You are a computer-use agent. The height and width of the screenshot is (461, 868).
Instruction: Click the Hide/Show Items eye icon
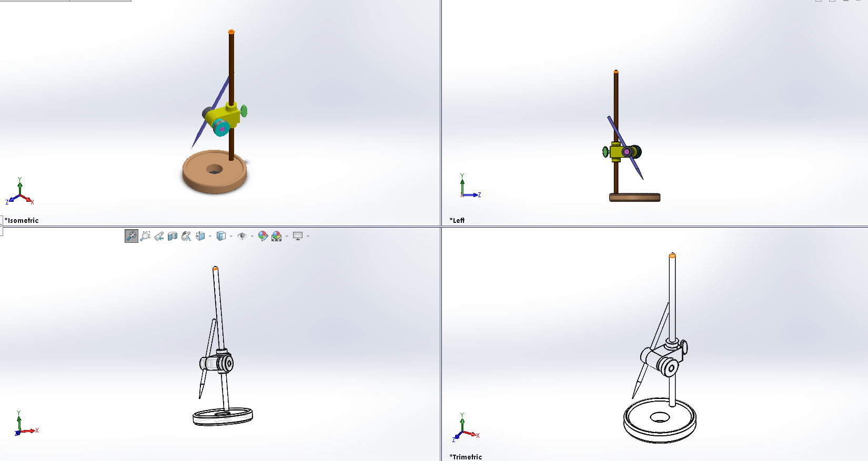point(242,237)
